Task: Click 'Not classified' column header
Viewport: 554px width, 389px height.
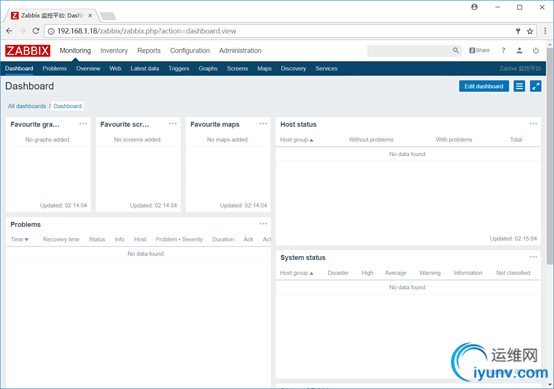Action: (x=513, y=273)
